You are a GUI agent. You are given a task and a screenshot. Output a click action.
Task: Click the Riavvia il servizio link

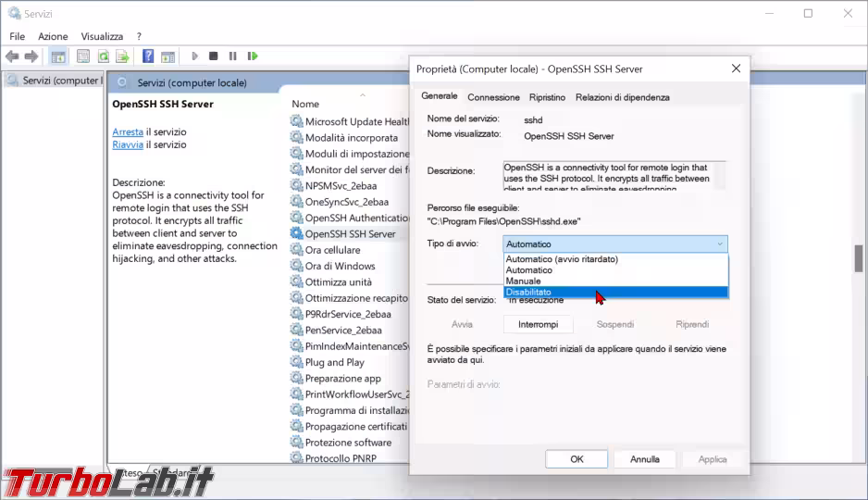tap(128, 144)
